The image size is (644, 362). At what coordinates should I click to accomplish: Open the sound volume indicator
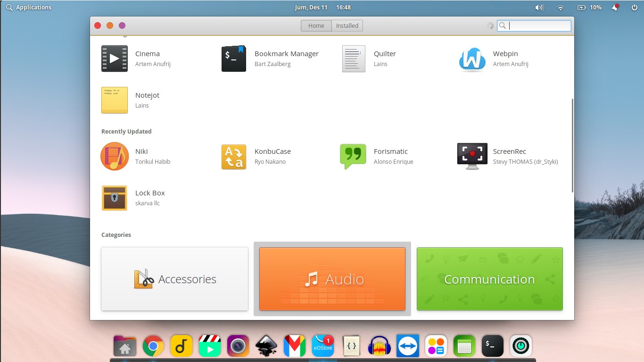pyautogui.click(x=539, y=8)
